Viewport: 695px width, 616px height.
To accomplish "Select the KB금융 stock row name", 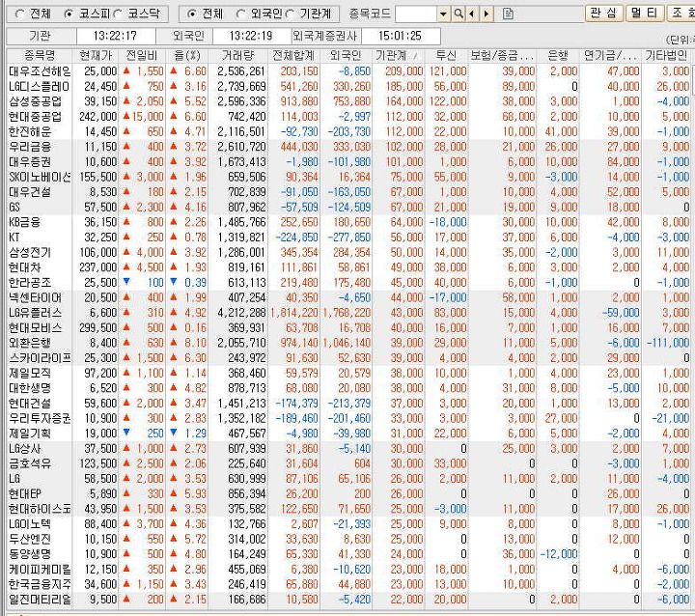I will (24, 222).
